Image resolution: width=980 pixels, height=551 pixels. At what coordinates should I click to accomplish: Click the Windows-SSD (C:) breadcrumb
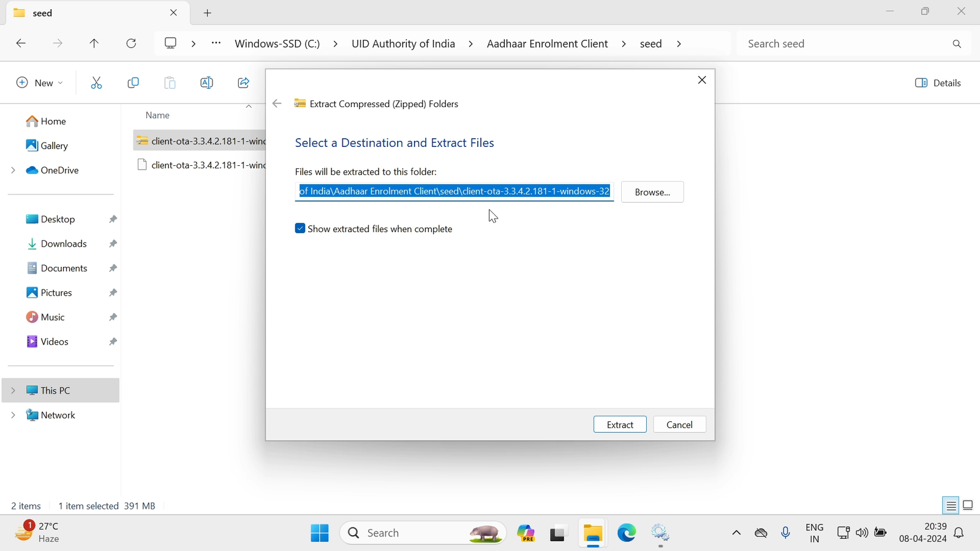(277, 44)
